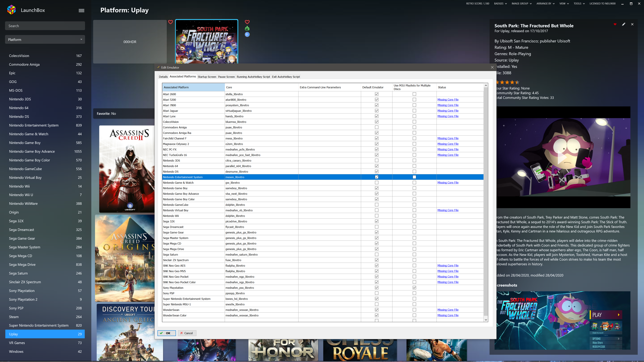Toggle Default Emulator for Nintendo 3DS
The image size is (644, 362).
(377, 161)
